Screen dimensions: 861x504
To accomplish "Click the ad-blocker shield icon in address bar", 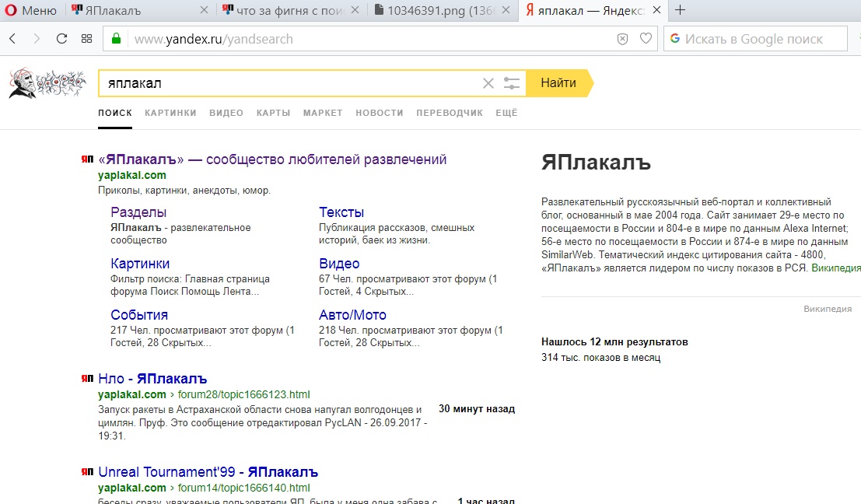I will pos(622,38).
